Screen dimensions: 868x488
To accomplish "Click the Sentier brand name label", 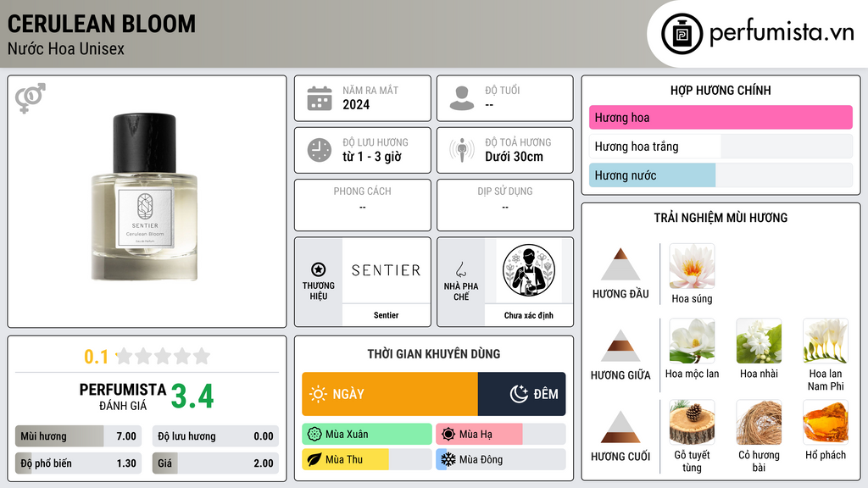I will tap(386, 315).
